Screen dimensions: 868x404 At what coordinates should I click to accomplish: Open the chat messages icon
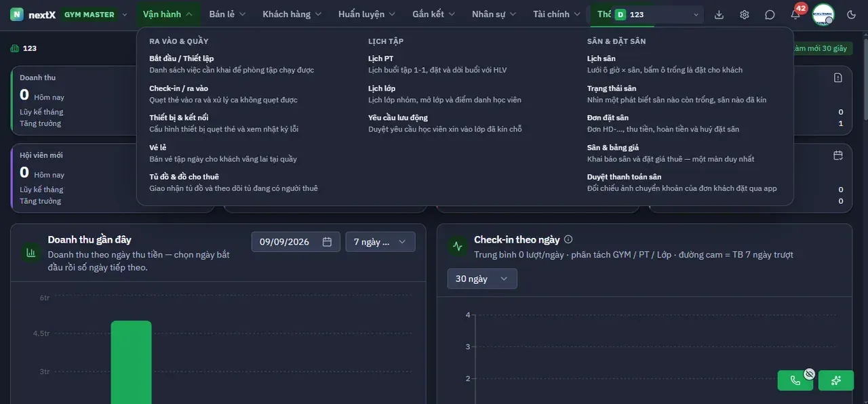tap(770, 14)
